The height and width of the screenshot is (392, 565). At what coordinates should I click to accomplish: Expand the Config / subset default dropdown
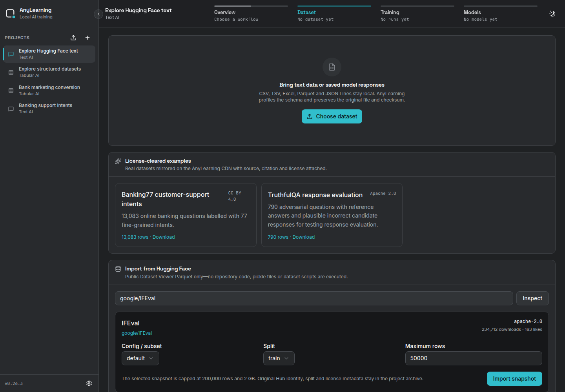tap(140, 358)
